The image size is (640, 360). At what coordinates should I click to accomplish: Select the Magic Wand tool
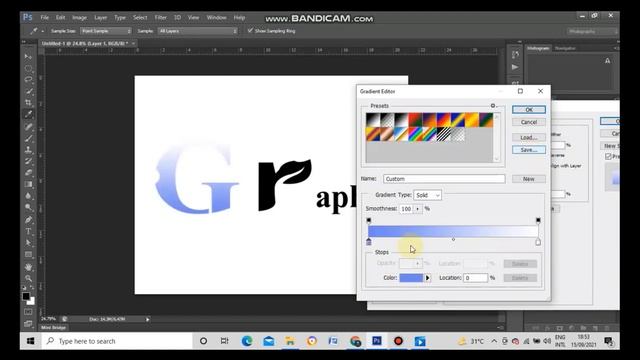tap(28, 91)
